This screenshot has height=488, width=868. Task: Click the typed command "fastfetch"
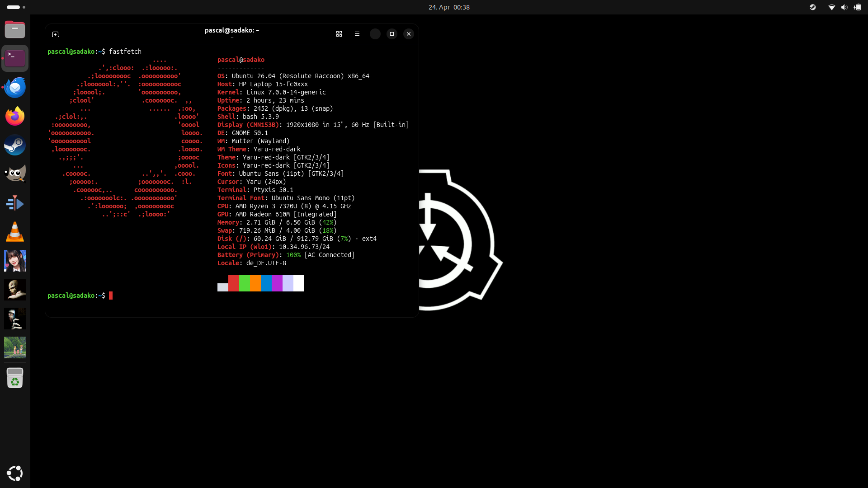(x=125, y=52)
